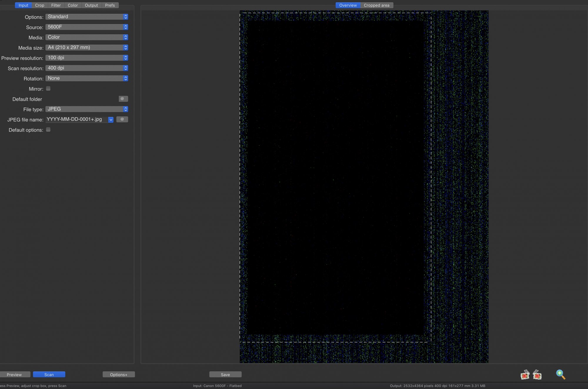Open the Rotation dropdown set to None
Viewport: 588px width, 389px height.
(86, 78)
